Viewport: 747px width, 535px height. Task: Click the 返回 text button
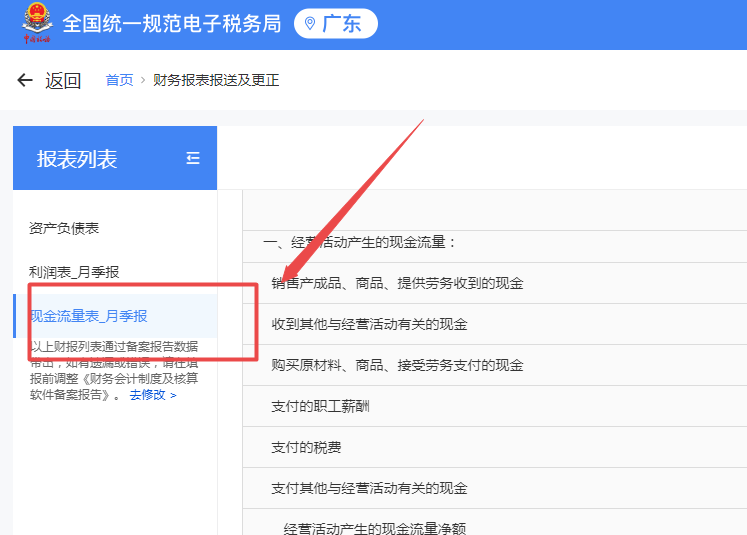click(63, 81)
